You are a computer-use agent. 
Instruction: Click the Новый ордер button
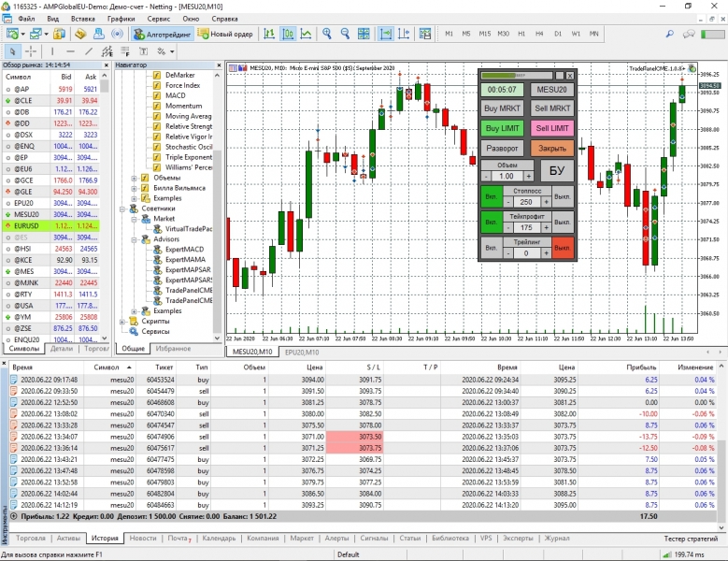[225, 34]
